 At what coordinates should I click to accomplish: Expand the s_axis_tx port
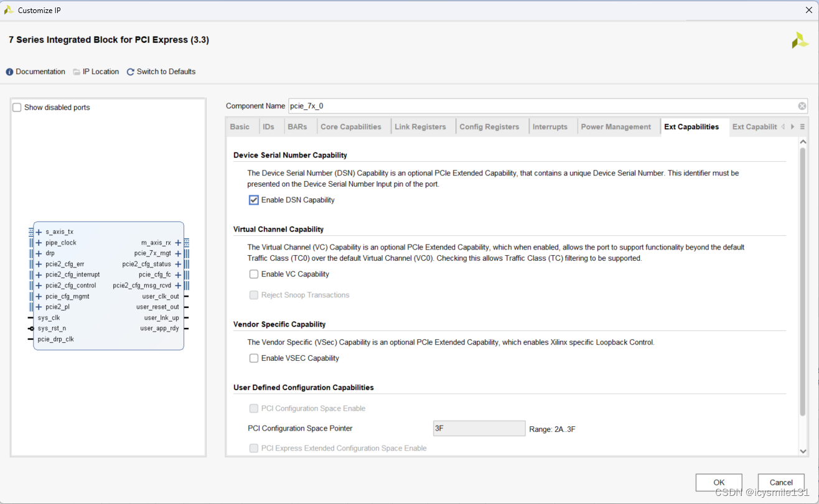tap(39, 232)
